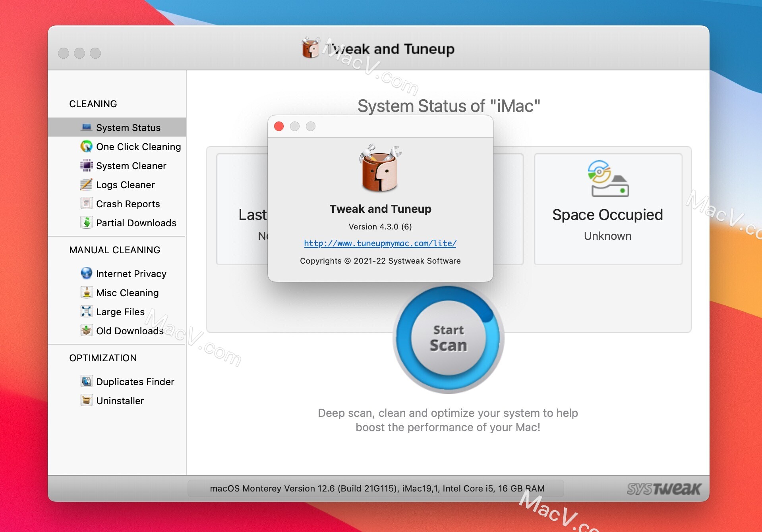Click the Logs Cleaner pencil icon

click(x=86, y=185)
